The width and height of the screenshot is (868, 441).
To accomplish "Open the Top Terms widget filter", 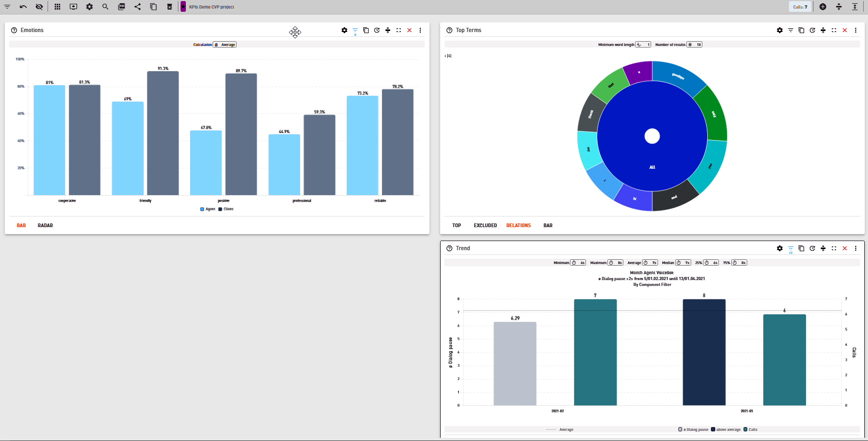I will [791, 30].
